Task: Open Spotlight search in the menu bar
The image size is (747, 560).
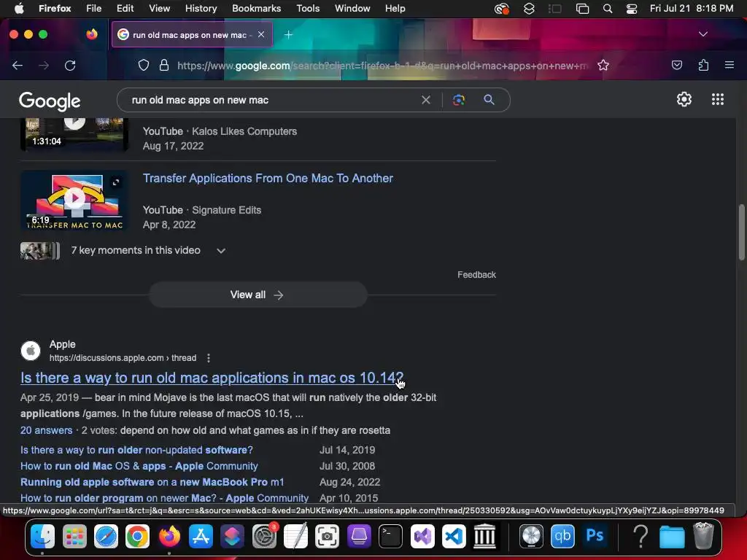Action: 608,9
